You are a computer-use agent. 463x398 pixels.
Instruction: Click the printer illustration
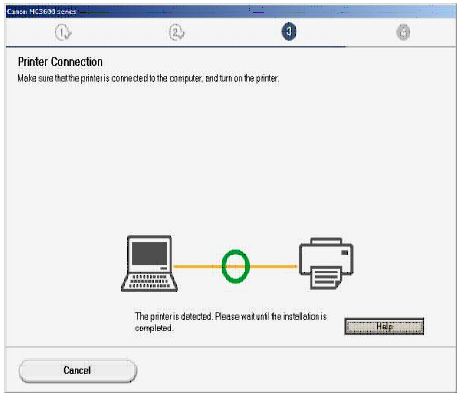point(326,263)
